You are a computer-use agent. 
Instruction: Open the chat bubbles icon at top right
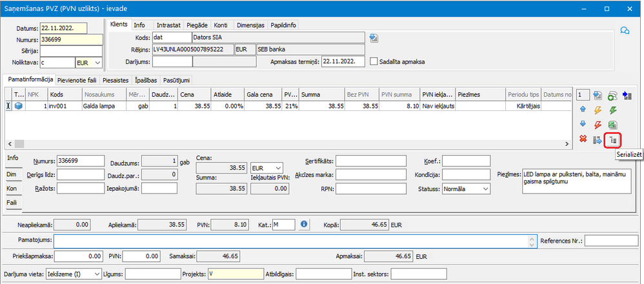[624, 30]
